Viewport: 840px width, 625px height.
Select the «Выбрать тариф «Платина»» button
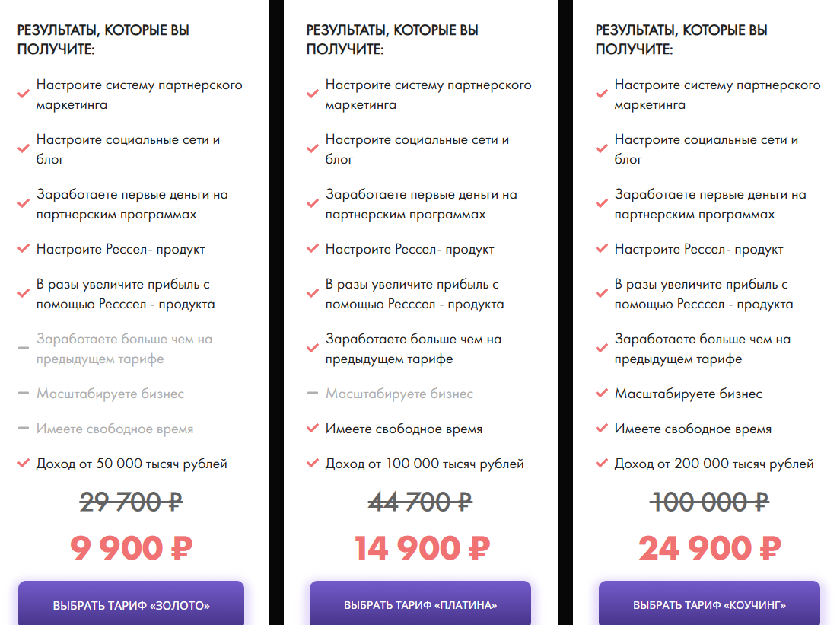(x=420, y=605)
